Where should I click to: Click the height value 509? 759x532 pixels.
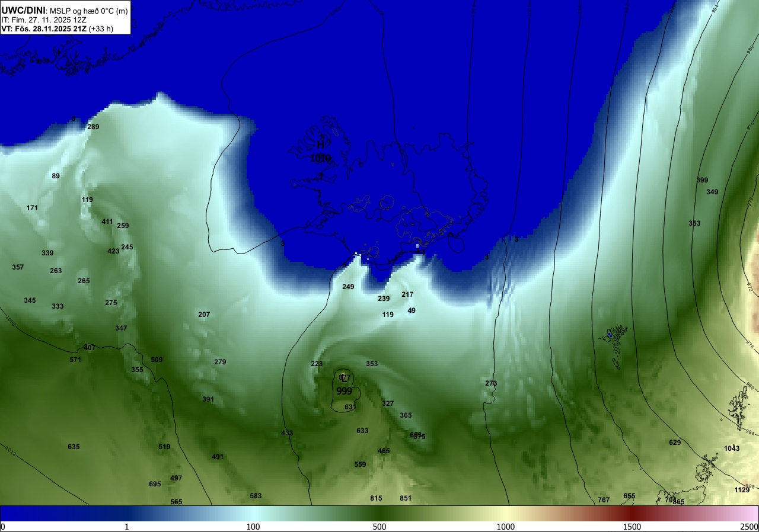[x=157, y=360]
